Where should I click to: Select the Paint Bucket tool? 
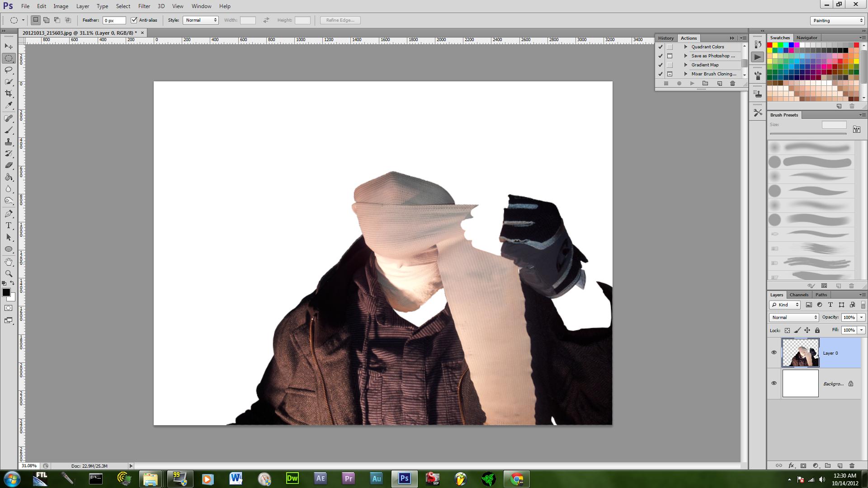point(9,177)
